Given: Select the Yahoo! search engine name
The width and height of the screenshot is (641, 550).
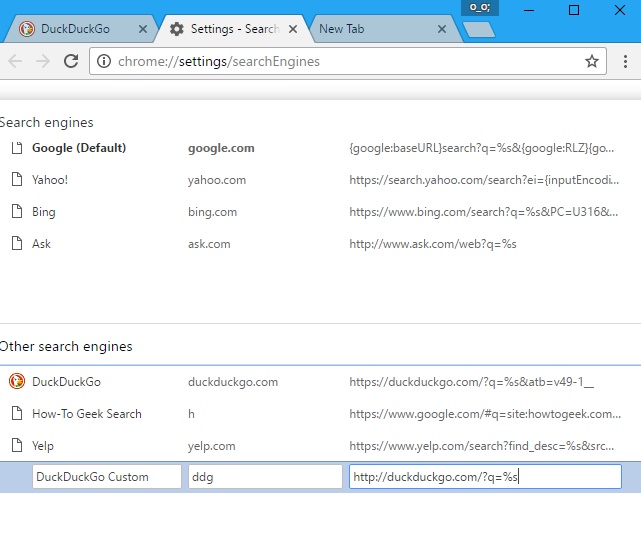Looking at the screenshot, I should point(50,180).
